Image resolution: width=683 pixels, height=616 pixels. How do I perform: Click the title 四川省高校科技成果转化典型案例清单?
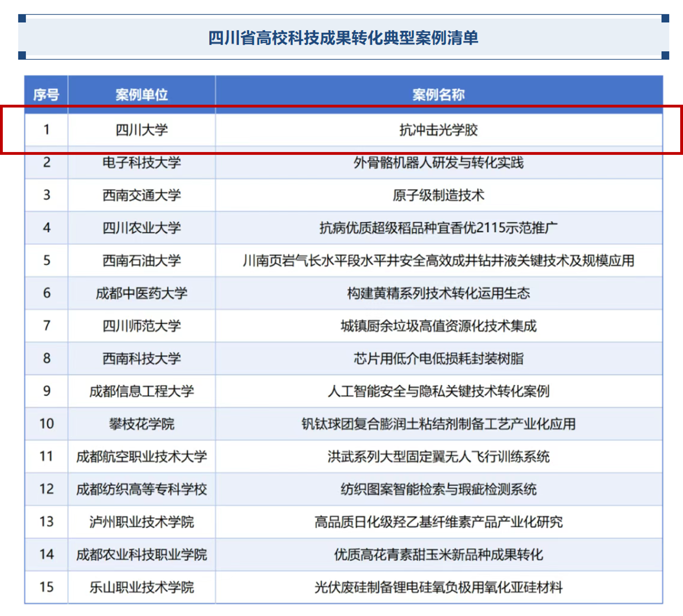point(343,38)
